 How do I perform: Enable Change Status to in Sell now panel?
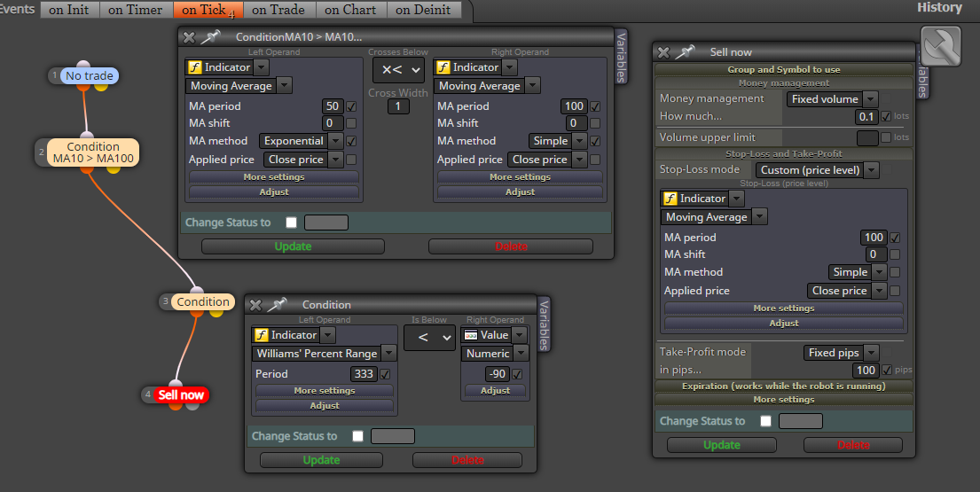point(765,421)
